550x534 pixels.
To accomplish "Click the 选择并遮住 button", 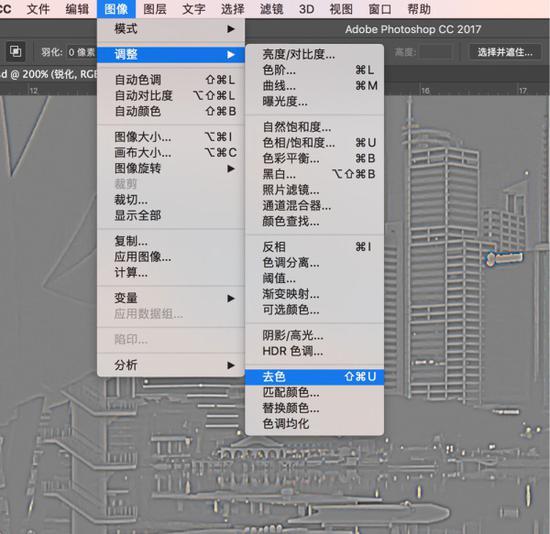I will click(505, 52).
